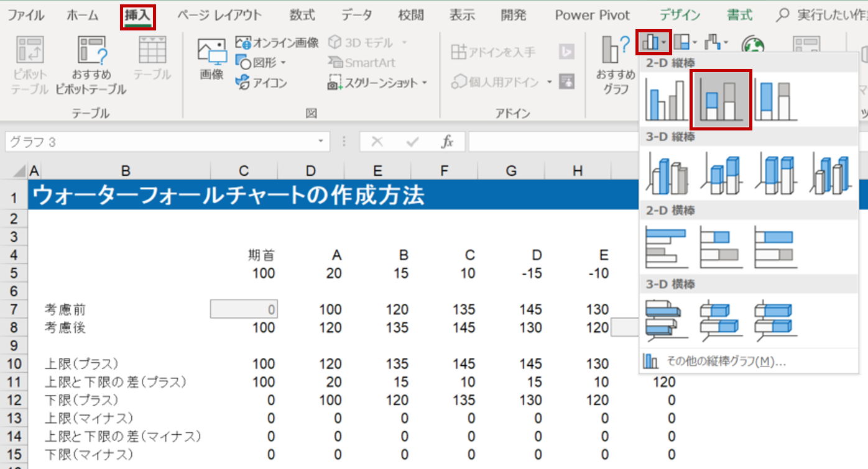Click the 上限と下限の差(プラス) label cell
The image size is (868, 469).
115,381
